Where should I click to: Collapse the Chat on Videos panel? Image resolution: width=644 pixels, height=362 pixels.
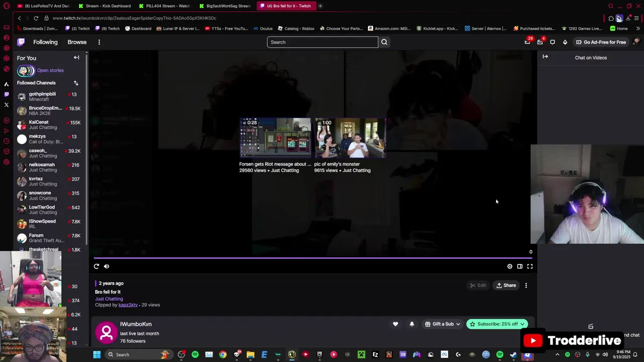(x=545, y=57)
